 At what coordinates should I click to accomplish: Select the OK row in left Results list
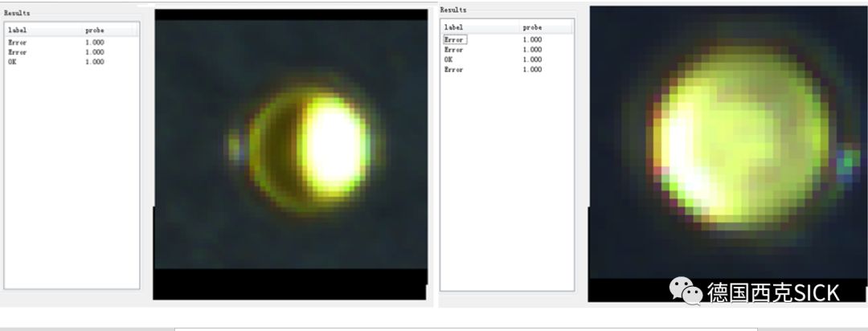[x=12, y=62]
